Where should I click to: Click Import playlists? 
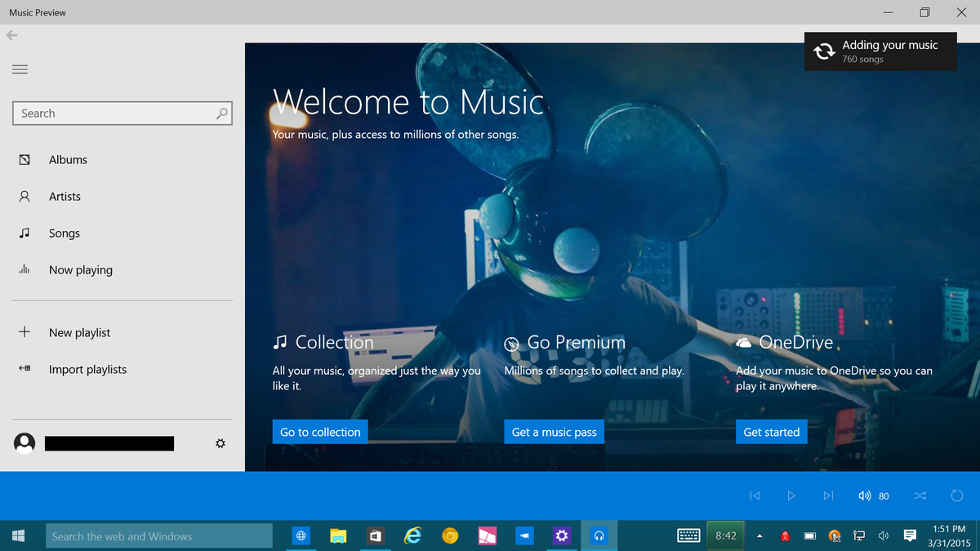87,369
